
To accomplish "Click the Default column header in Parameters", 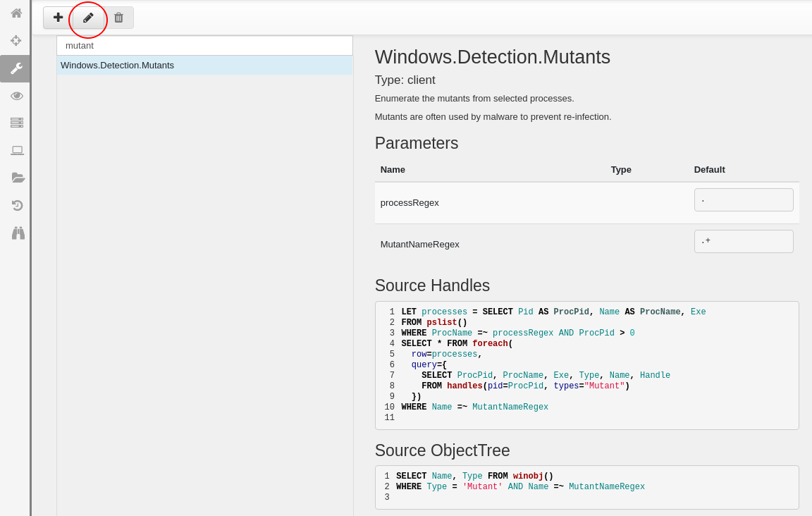I will pyautogui.click(x=709, y=170).
